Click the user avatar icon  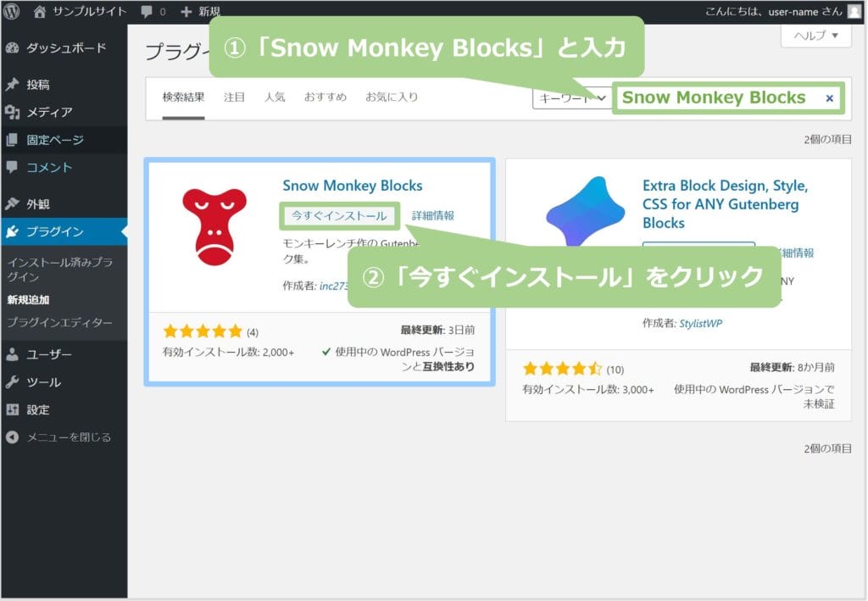point(854,12)
